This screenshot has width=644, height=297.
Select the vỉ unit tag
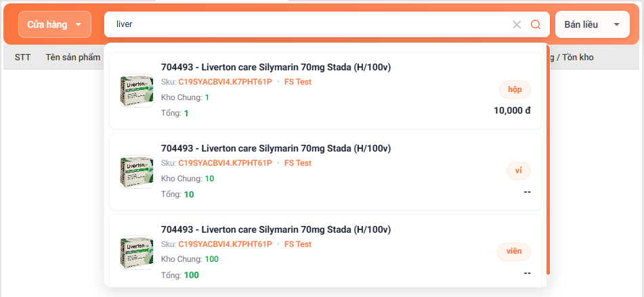(x=518, y=170)
